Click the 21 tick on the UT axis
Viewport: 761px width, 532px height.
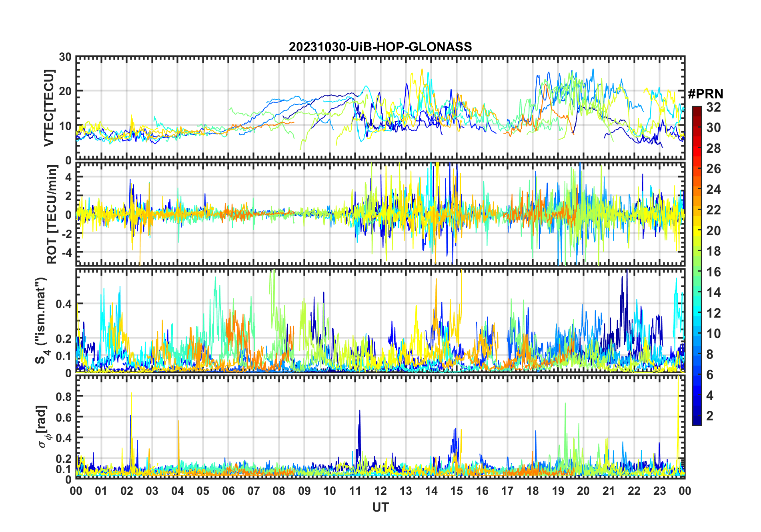click(x=609, y=491)
